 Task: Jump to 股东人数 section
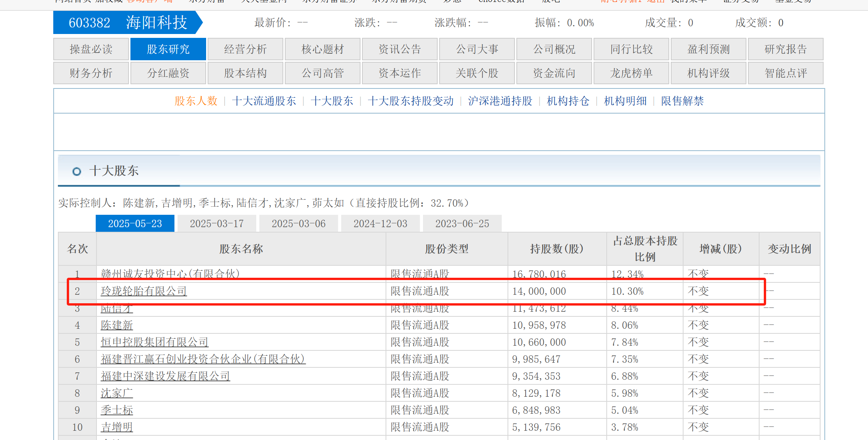pyautogui.click(x=196, y=101)
